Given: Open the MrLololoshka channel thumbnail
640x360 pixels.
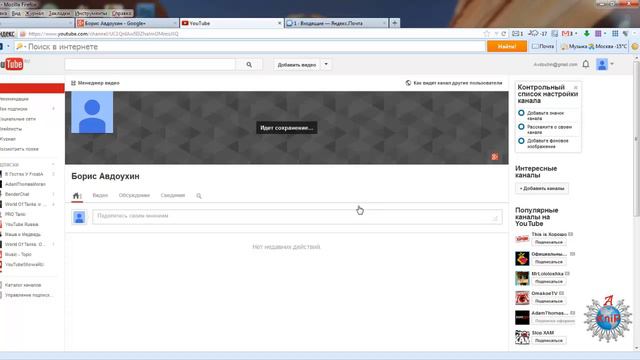Looking at the screenshot, I should pos(522,278).
